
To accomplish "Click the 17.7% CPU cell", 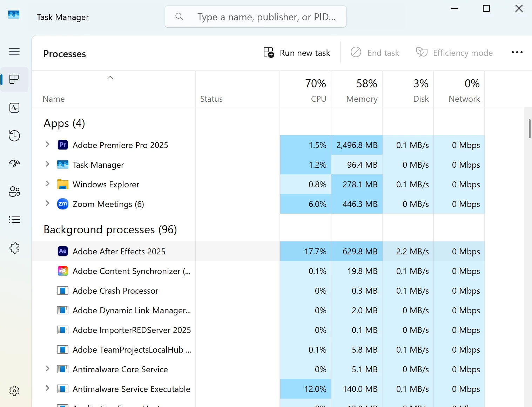I will click(x=305, y=251).
